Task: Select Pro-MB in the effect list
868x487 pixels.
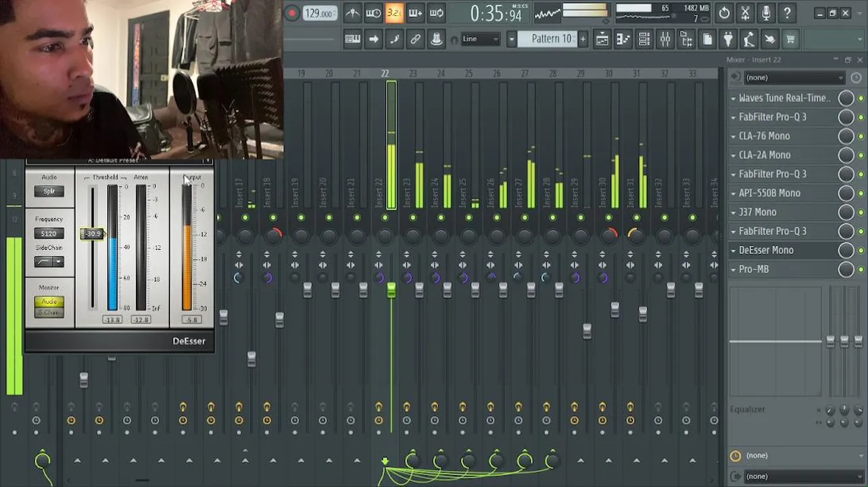Action: (x=753, y=269)
